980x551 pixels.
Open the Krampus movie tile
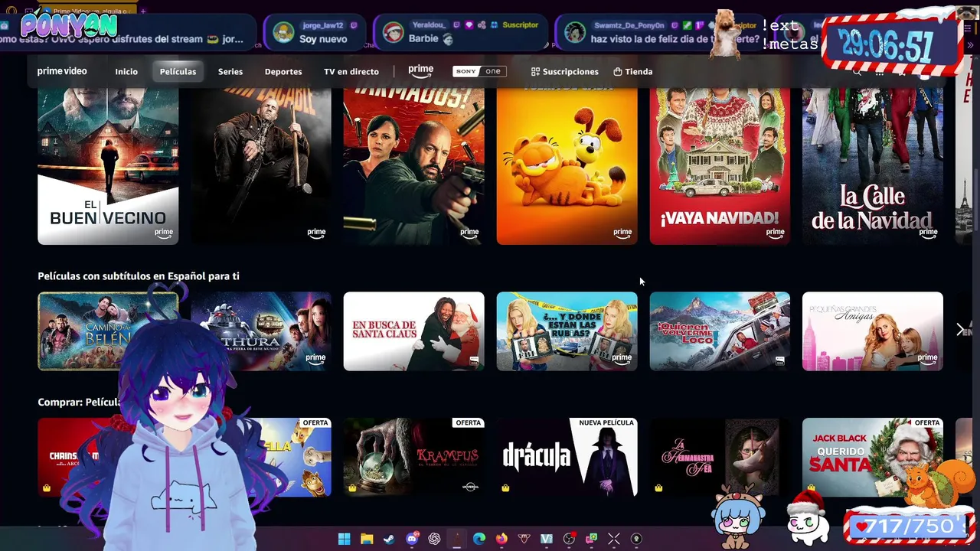413,457
